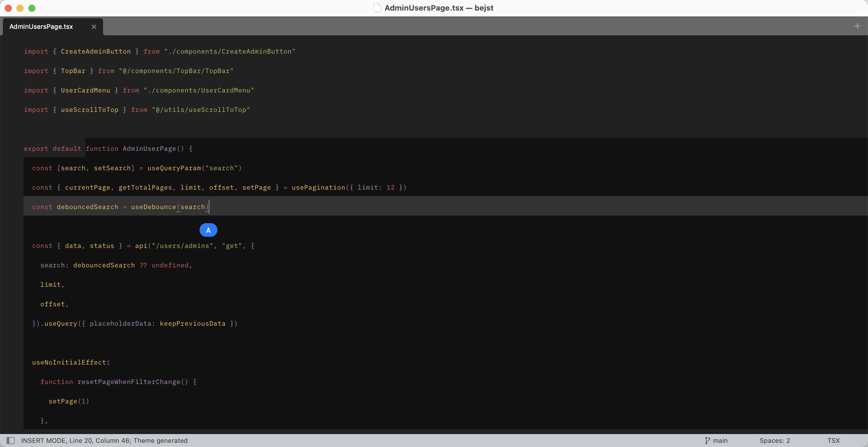
Task: Click the file icon in title bar
Action: coord(377,8)
